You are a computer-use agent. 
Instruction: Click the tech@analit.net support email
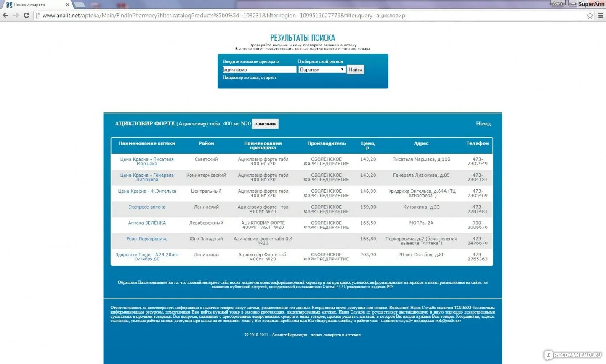(448, 321)
